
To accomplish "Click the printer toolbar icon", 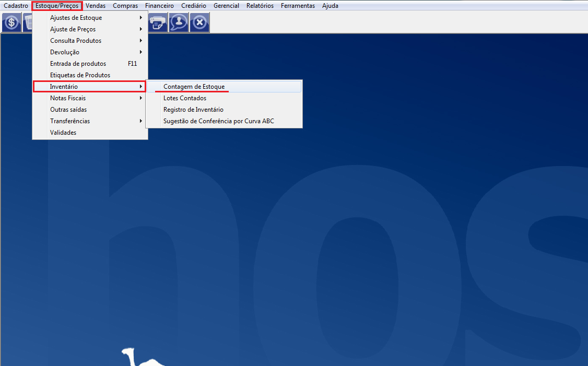I will coord(158,22).
